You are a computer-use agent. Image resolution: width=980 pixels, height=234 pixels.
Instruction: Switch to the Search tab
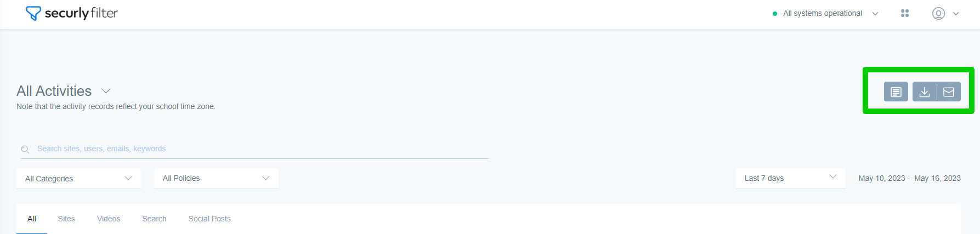tap(154, 219)
